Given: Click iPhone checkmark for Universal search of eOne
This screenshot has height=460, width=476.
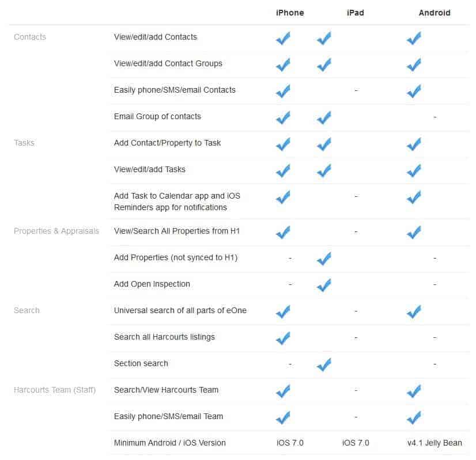Looking at the screenshot, I should 283,311.
